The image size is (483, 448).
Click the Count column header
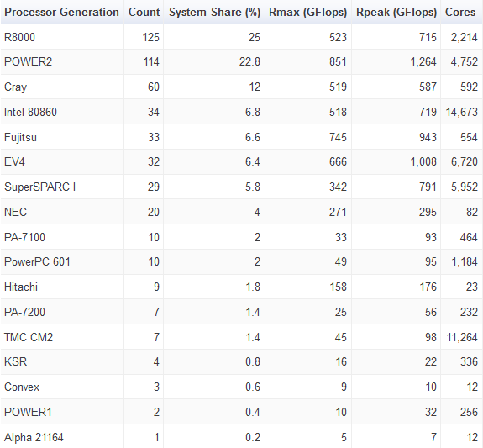coord(144,13)
